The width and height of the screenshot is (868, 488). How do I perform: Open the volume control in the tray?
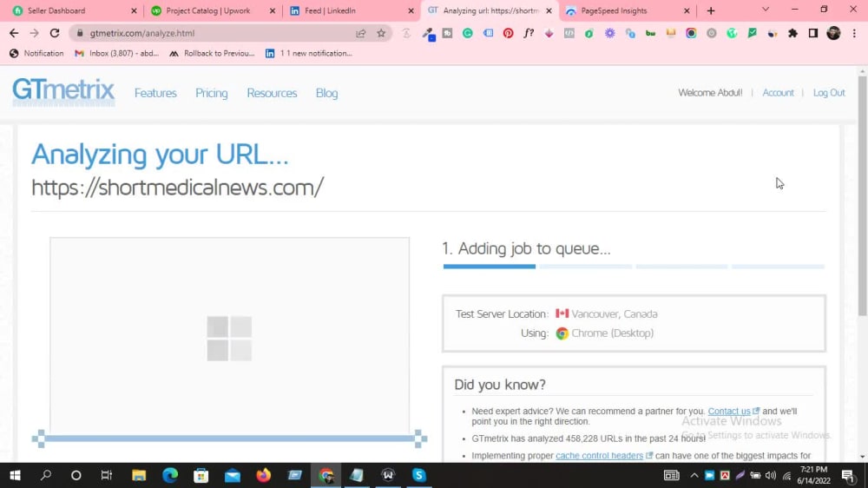point(771,475)
